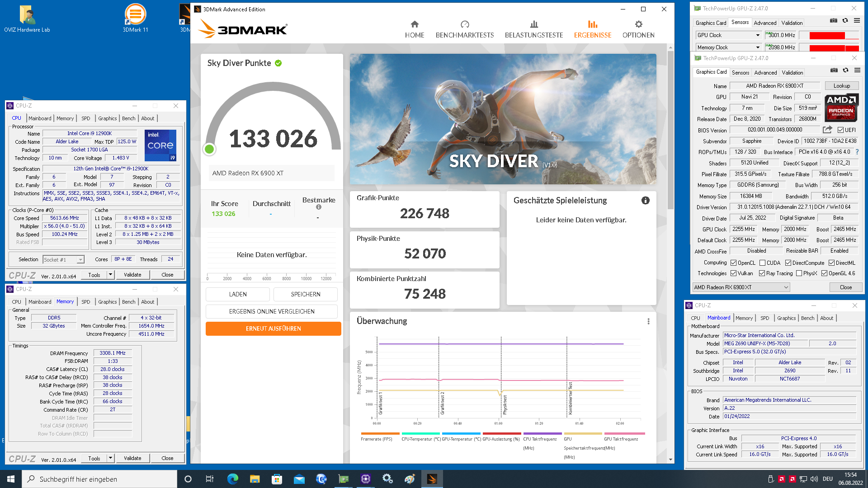The width and height of the screenshot is (868, 488).
Task: Click Validate in upper-left CPU-Z window
Action: pos(132,275)
